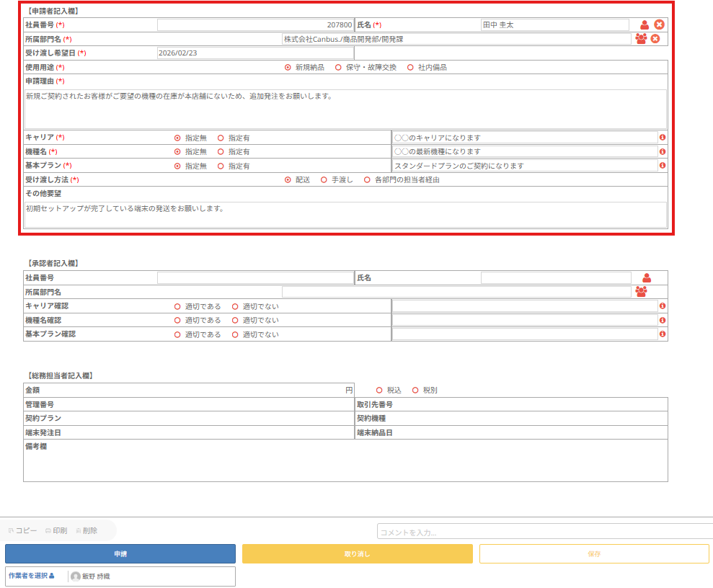
Task: Click the コピー link
Action: (x=22, y=530)
